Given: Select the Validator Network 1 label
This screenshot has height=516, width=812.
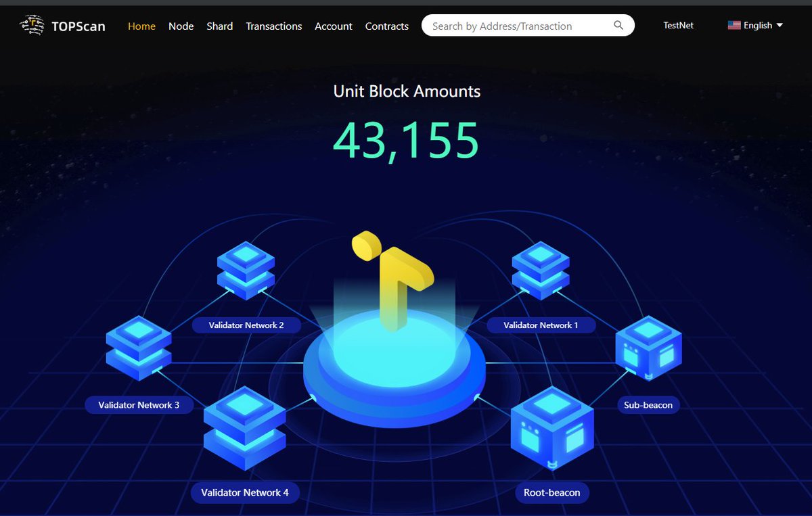Looking at the screenshot, I should click(x=541, y=325).
